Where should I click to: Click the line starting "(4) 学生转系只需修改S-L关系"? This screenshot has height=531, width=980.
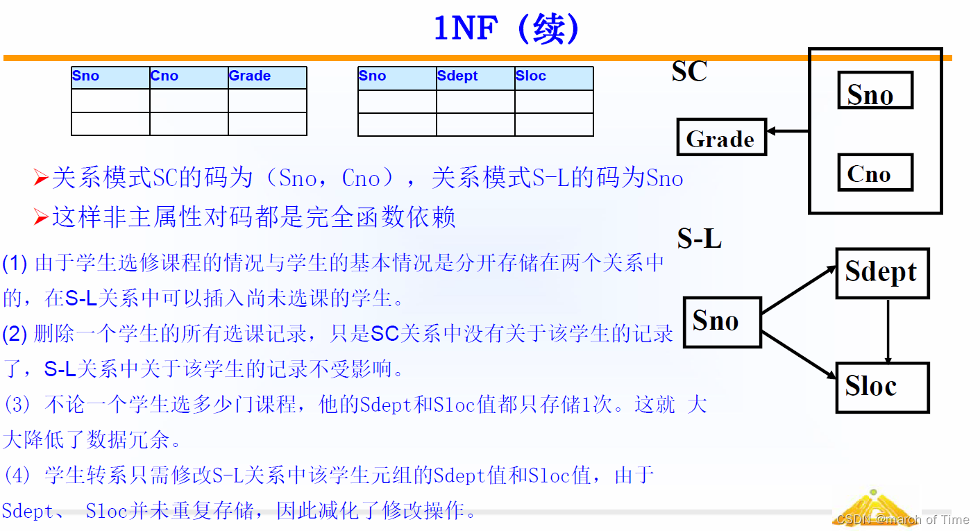329,475
